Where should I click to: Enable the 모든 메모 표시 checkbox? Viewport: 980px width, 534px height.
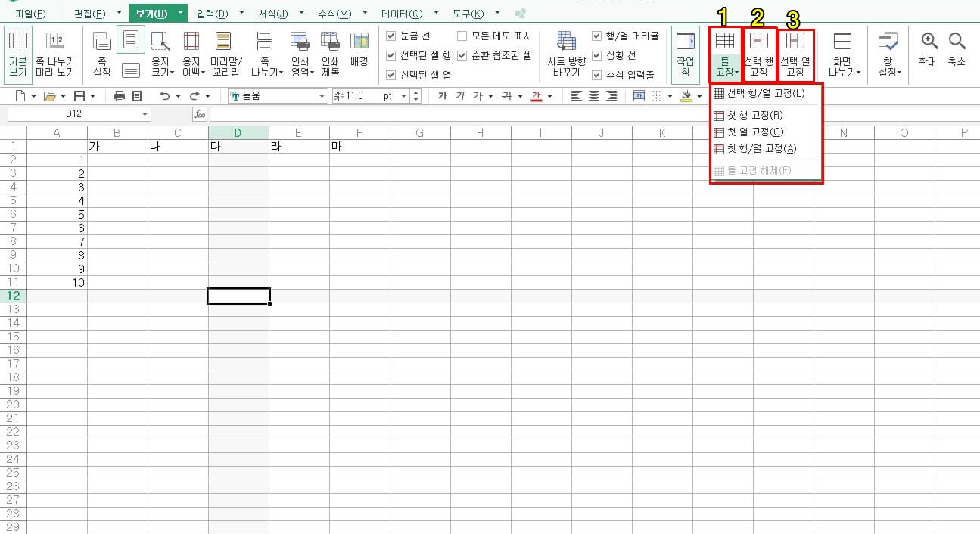pos(461,36)
